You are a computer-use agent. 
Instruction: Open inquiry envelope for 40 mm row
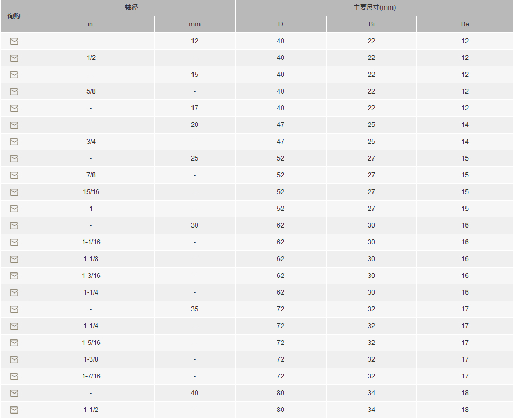(x=14, y=393)
